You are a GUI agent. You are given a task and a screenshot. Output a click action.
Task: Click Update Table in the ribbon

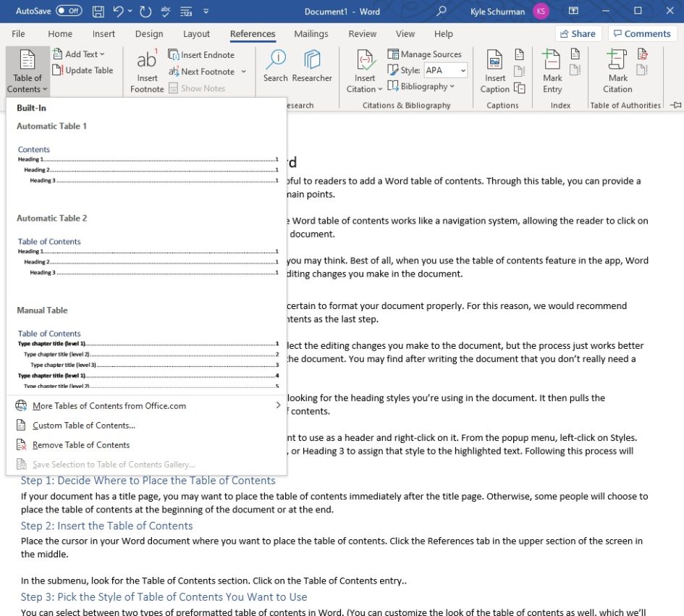click(x=82, y=69)
